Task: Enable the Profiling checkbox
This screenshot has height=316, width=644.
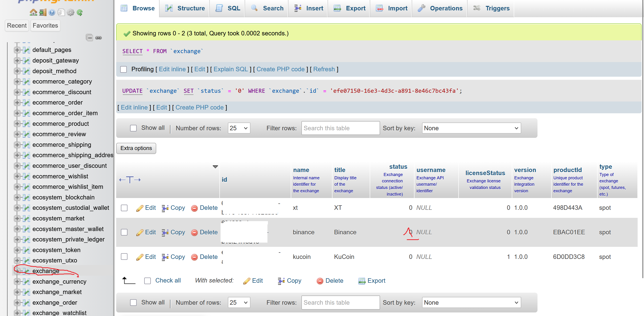Action: 123,69
